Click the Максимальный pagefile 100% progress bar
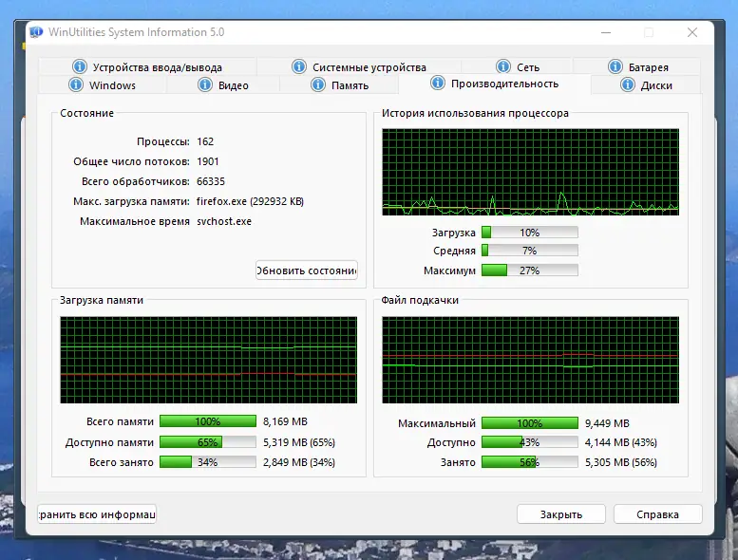Screen dimensions: 738x560 (530, 422)
